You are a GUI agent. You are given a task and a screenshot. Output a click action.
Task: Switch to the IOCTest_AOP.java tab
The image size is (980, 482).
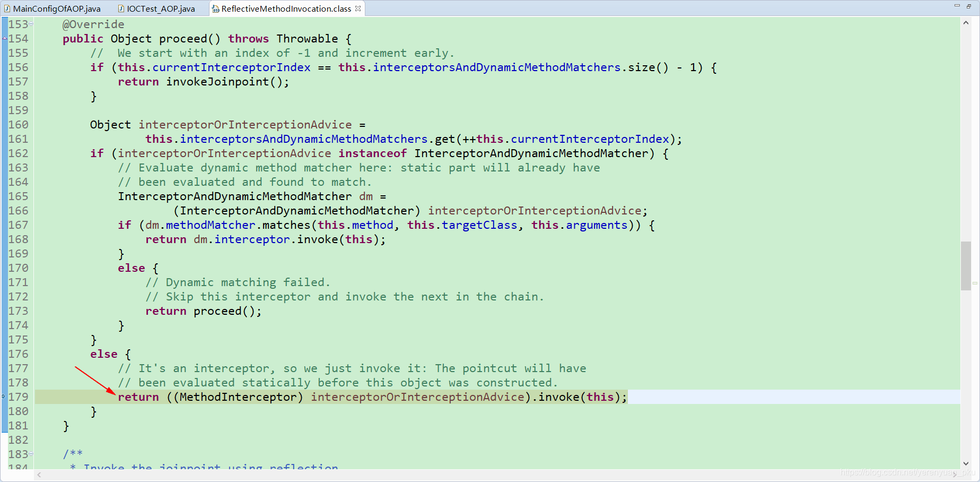tap(156, 8)
